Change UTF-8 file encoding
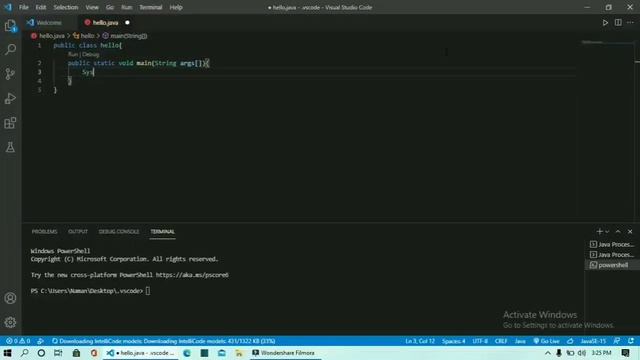The image size is (640, 360). tap(480, 341)
